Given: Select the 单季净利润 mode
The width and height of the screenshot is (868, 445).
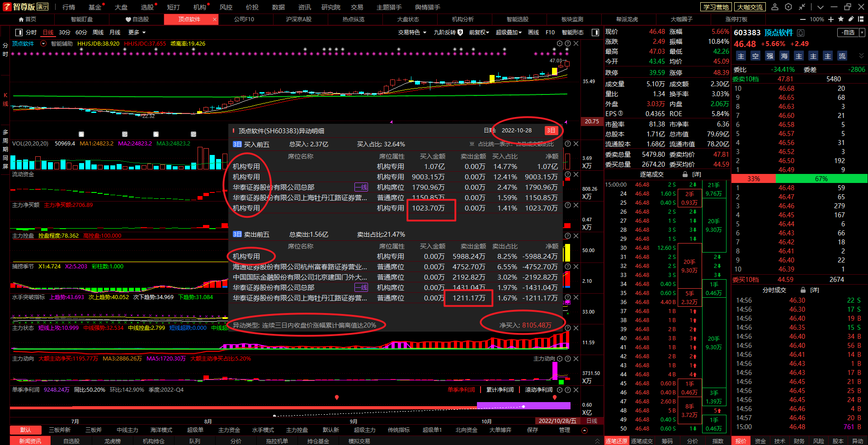Looking at the screenshot, I should [461, 390].
